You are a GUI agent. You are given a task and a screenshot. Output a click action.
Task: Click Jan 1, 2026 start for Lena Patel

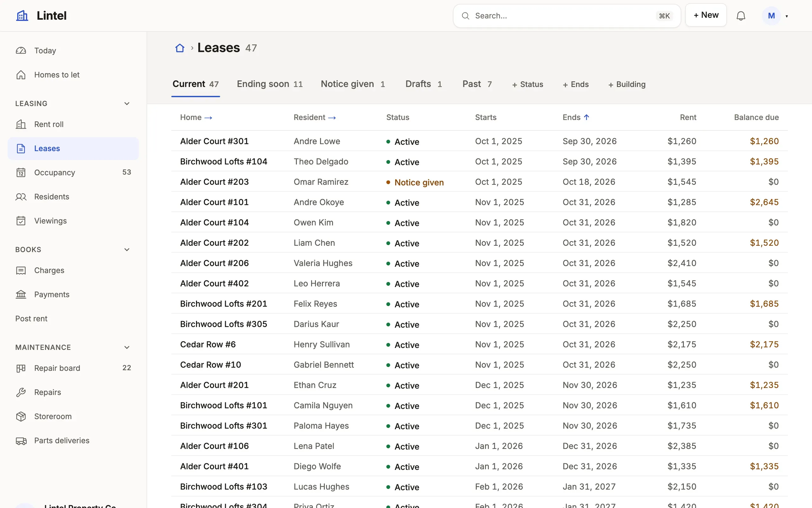coord(499,446)
